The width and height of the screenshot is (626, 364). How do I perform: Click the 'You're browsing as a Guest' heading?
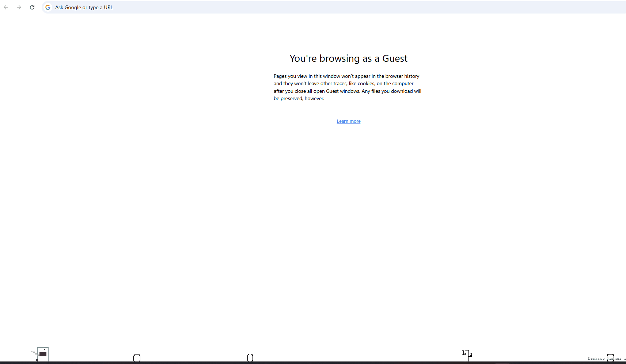[348, 58]
